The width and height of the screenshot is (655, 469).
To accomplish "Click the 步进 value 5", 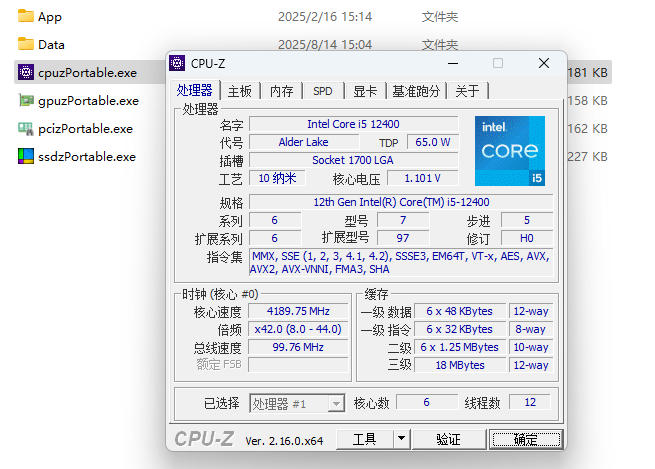I will click(527, 220).
